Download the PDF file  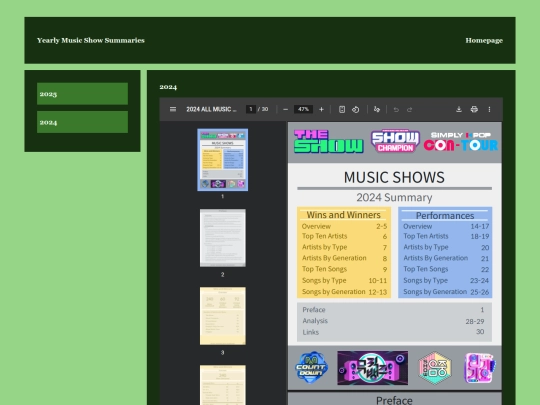459,109
